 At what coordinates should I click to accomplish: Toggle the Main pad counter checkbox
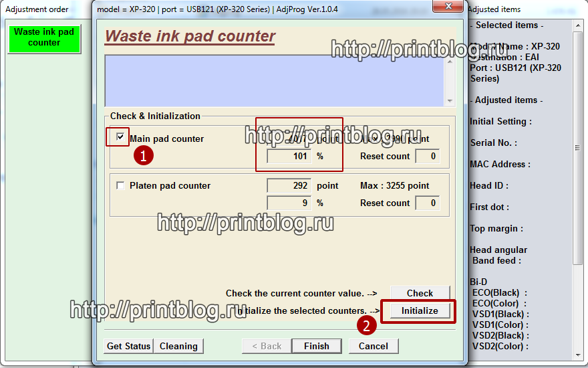[120, 138]
